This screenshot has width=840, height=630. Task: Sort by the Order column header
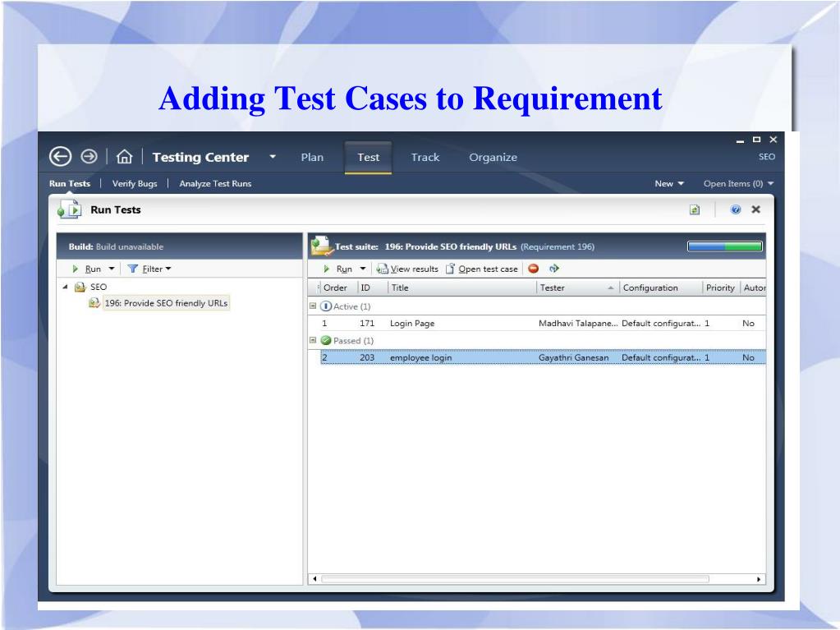(x=337, y=287)
